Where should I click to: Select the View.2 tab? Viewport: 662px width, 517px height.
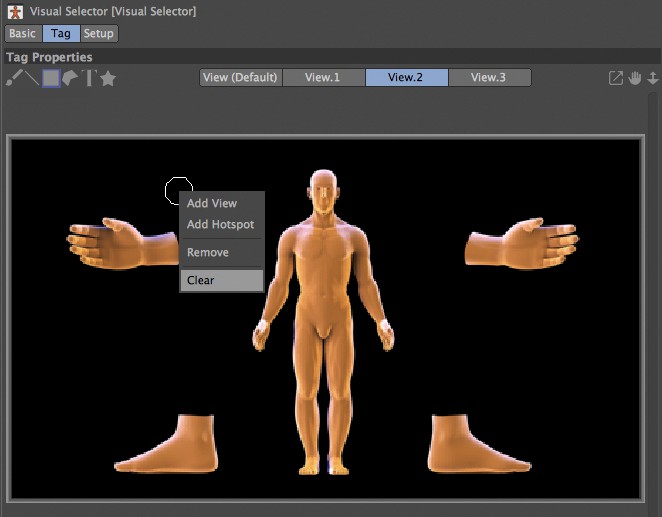pos(406,78)
